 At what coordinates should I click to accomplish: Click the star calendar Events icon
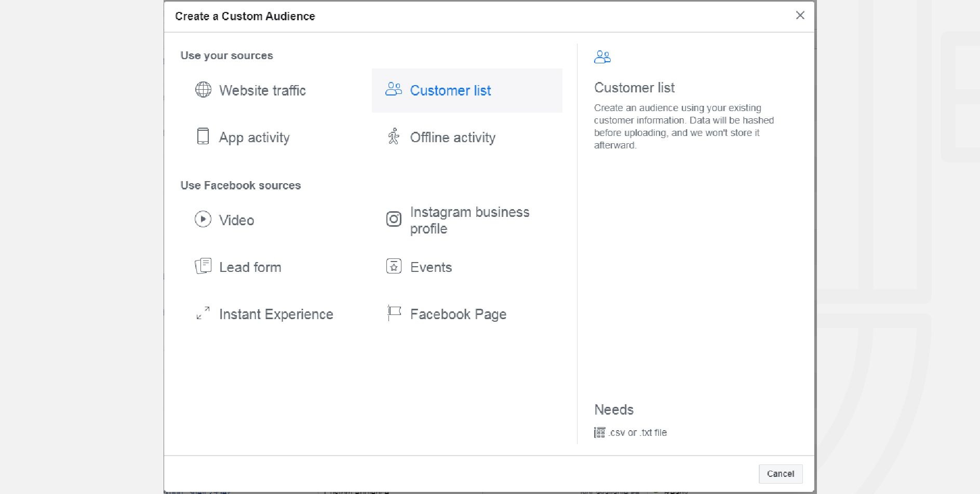tap(394, 266)
